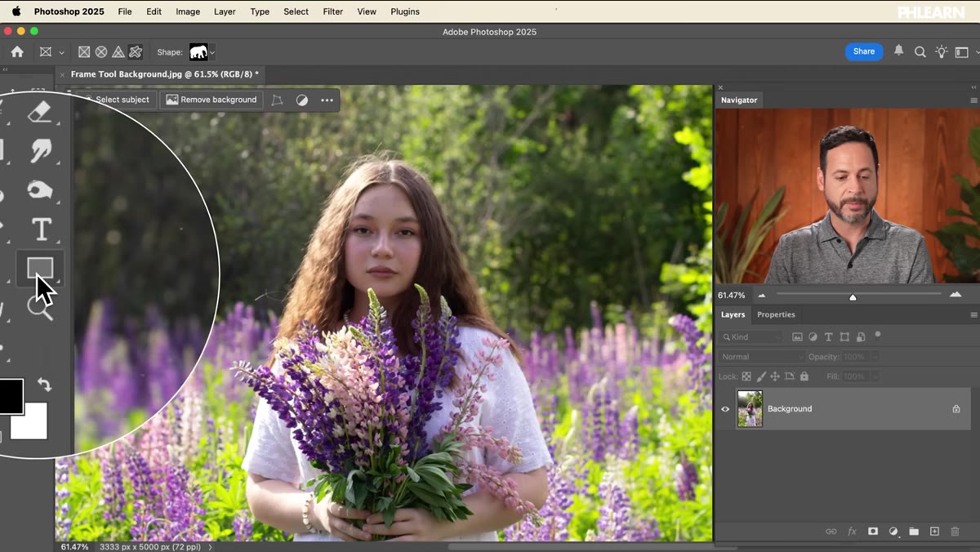Choose elliptical frame option
Screen dimensions: 980x552
[x=101, y=51]
